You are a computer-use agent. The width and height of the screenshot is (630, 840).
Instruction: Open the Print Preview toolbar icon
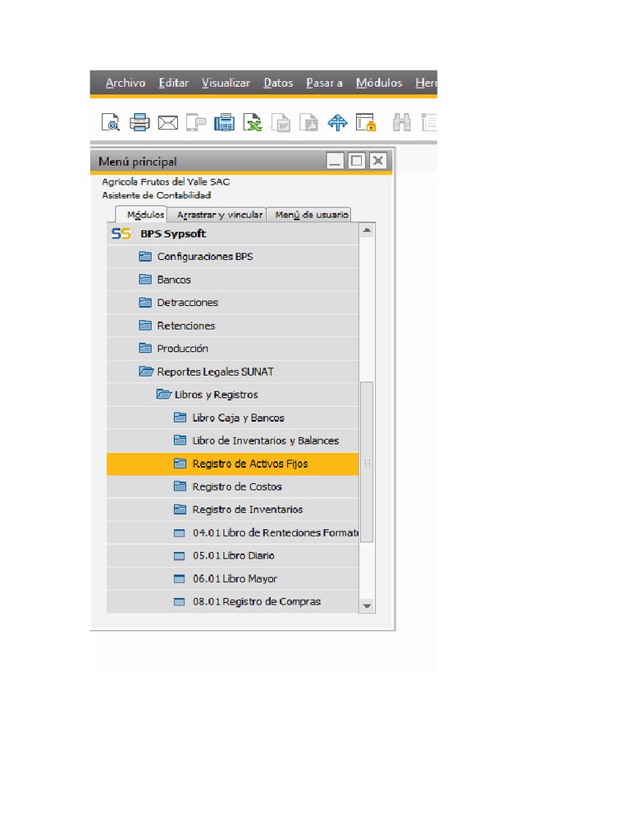111,123
